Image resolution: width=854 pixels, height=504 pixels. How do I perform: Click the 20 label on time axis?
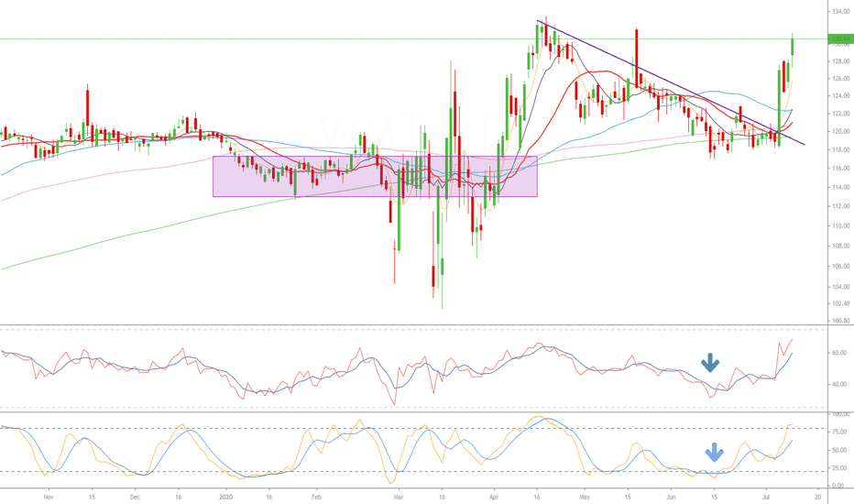tap(818, 497)
